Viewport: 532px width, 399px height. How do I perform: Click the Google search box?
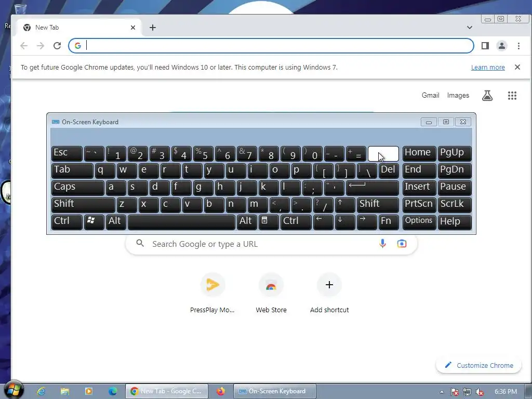[271, 244]
